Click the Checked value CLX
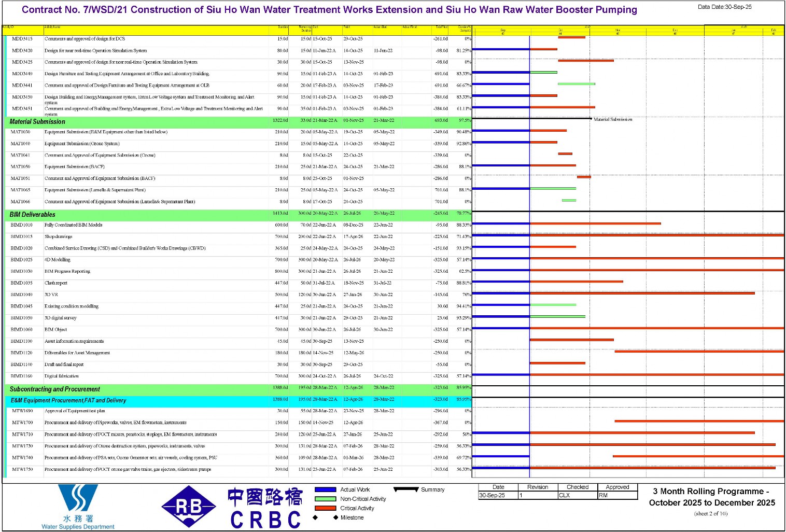 coord(564,495)
